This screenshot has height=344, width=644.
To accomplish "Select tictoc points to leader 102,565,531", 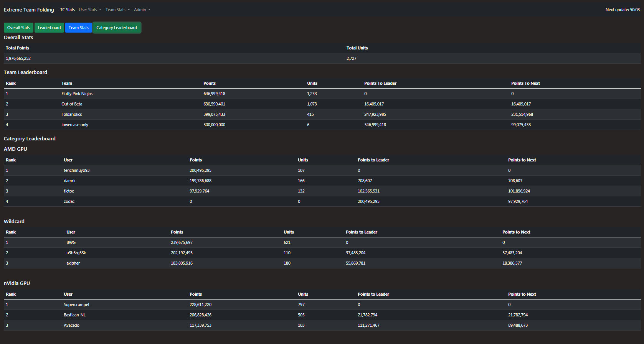I will point(368,191).
